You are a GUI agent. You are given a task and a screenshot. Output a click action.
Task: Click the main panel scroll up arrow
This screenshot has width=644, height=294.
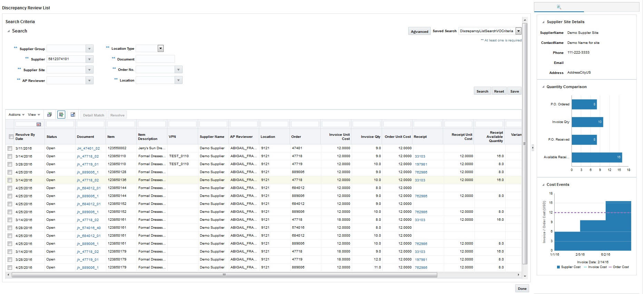click(525, 20)
